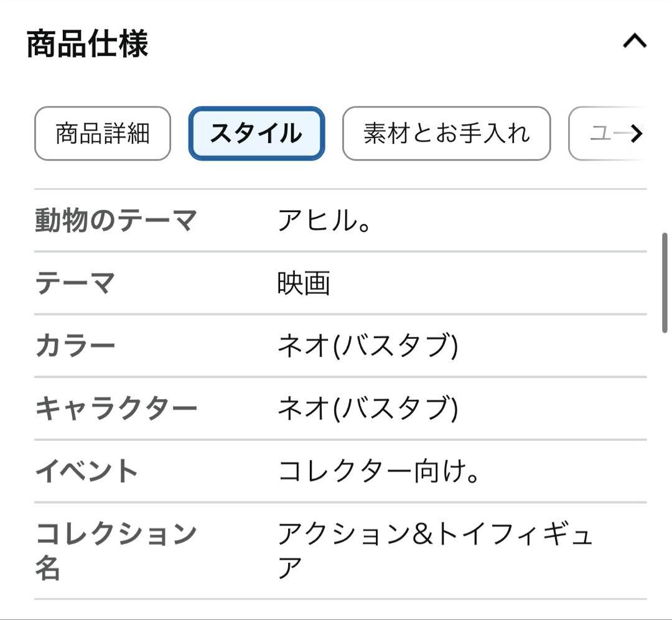The width and height of the screenshot is (672, 620).
Task: Select the コレクター向け。 value
Action: click(x=378, y=471)
